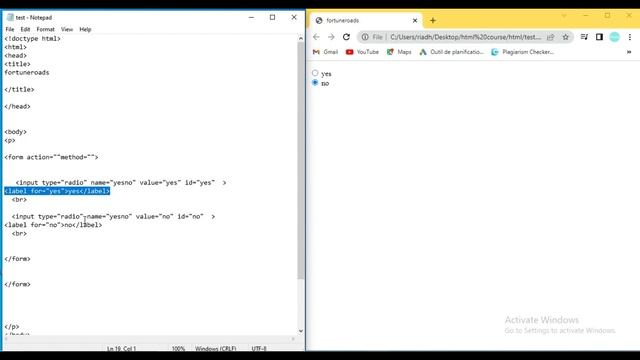This screenshot has width=640, height=360.
Task: Reload the fortuneroads page
Action: pos(346,37)
